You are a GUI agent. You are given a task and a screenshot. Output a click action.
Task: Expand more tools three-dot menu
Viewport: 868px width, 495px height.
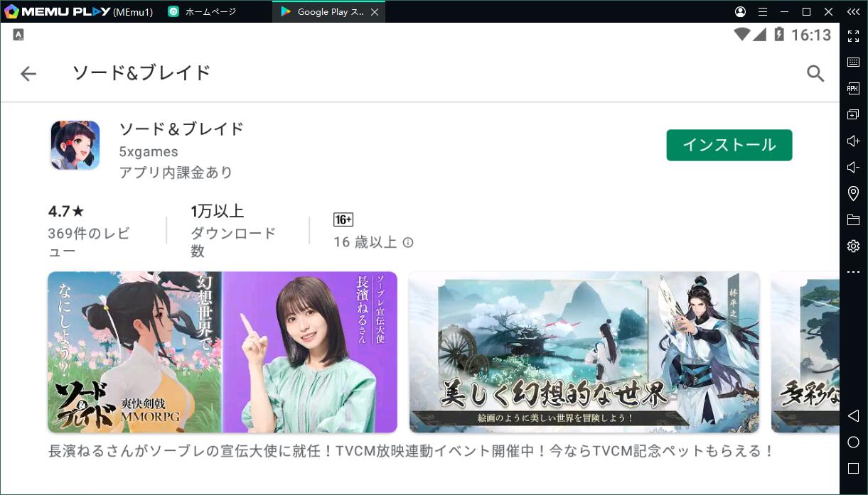pos(853,273)
